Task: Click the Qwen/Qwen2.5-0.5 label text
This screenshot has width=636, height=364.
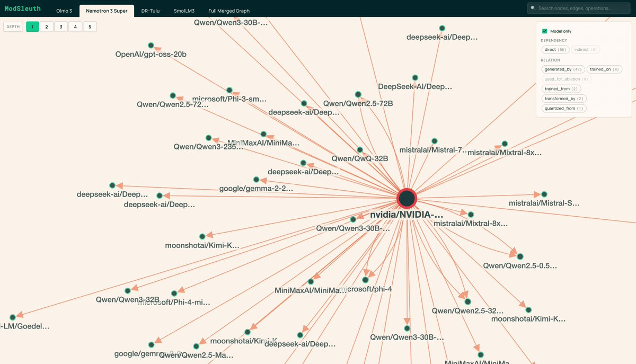Action: pyautogui.click(x=520, y=265)
